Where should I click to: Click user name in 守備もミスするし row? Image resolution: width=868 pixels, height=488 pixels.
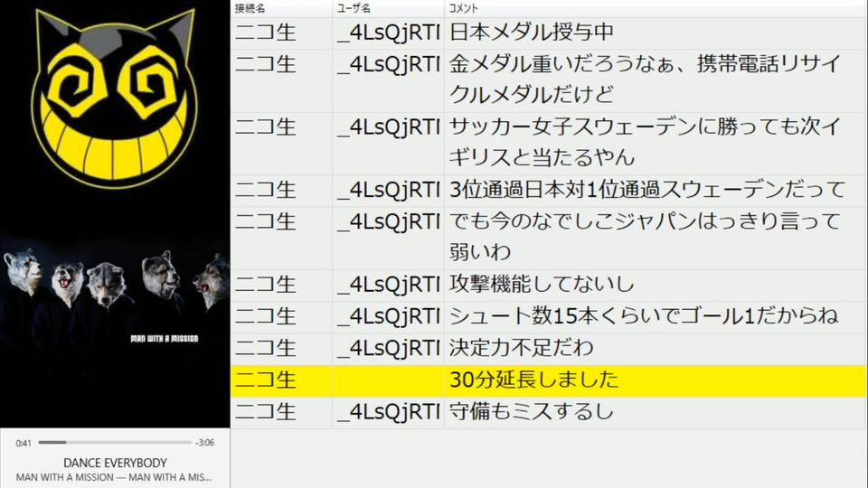(388, 412)
